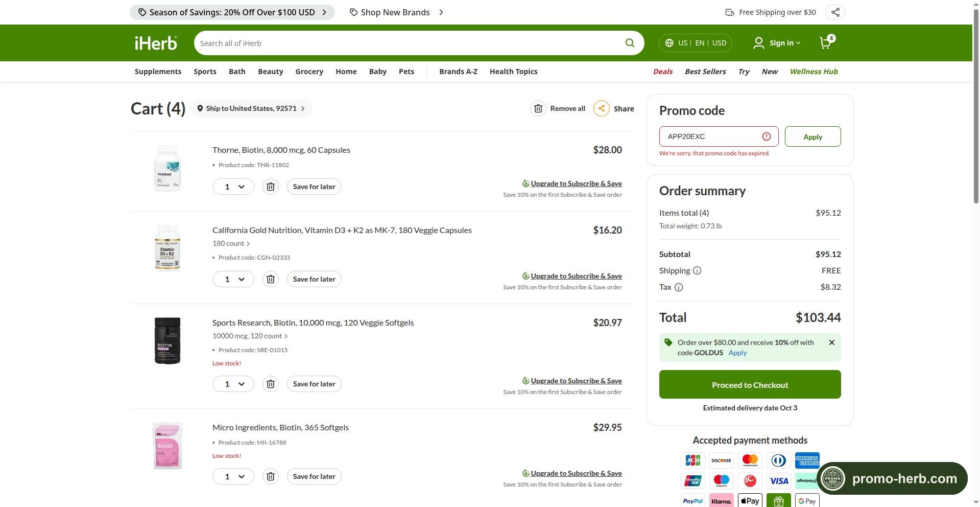
Task: Open Wellness Hub link
Action: pos(814,72)
